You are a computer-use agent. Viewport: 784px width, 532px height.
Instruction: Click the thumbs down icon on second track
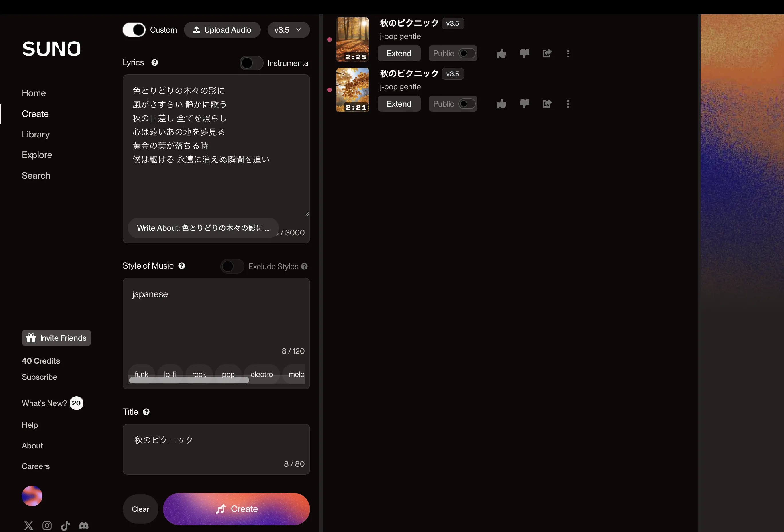[523, 103]
